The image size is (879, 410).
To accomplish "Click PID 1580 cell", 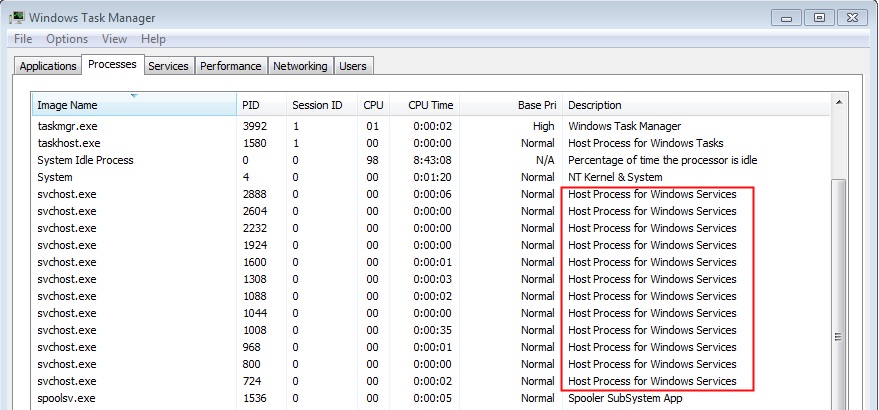I will (254, 143).
